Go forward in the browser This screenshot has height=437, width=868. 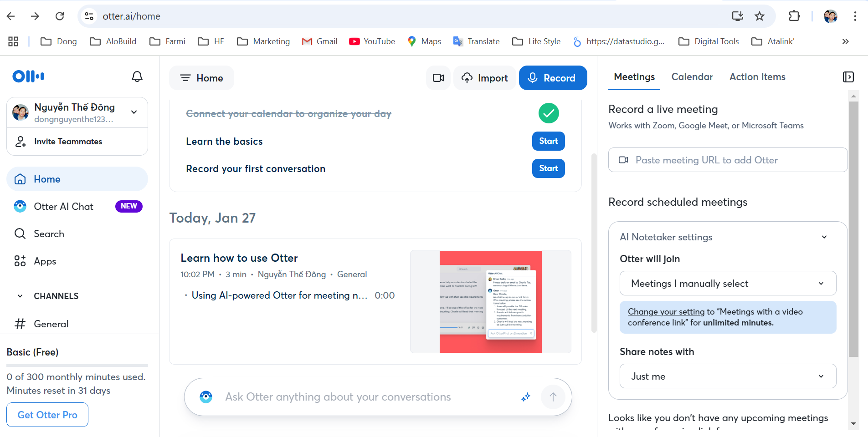[35, 16]
